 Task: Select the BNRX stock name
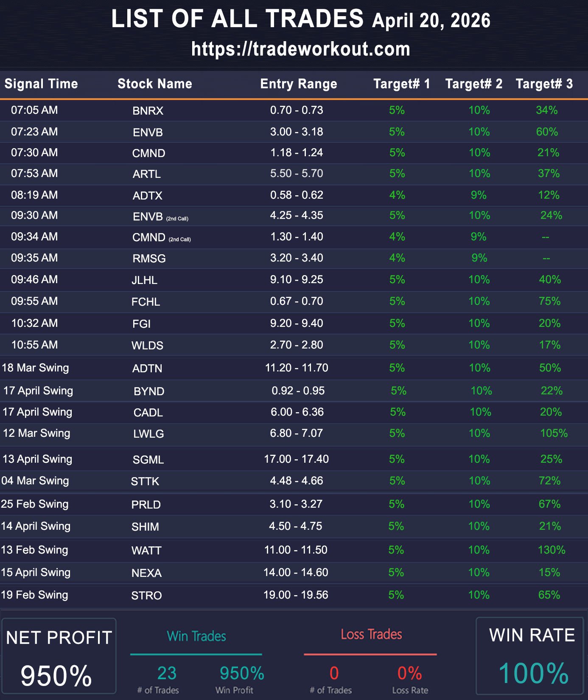coord(148,111)
